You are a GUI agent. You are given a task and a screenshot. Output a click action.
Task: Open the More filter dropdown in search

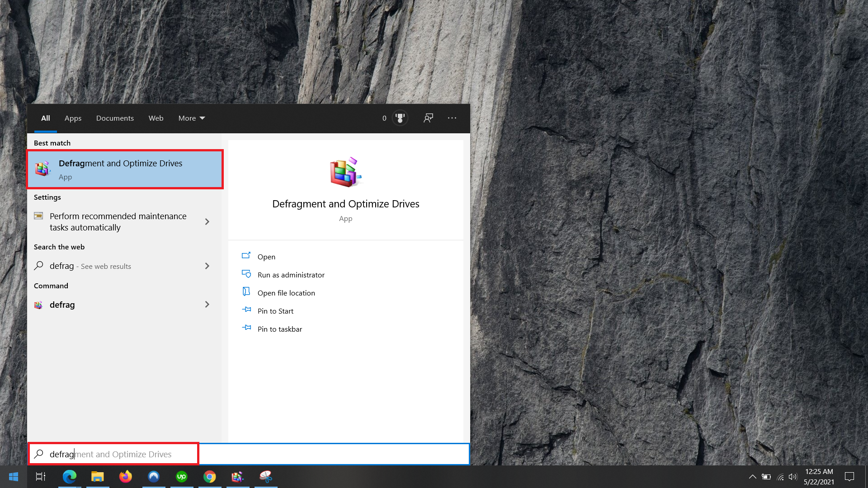[x=191, y=118]
